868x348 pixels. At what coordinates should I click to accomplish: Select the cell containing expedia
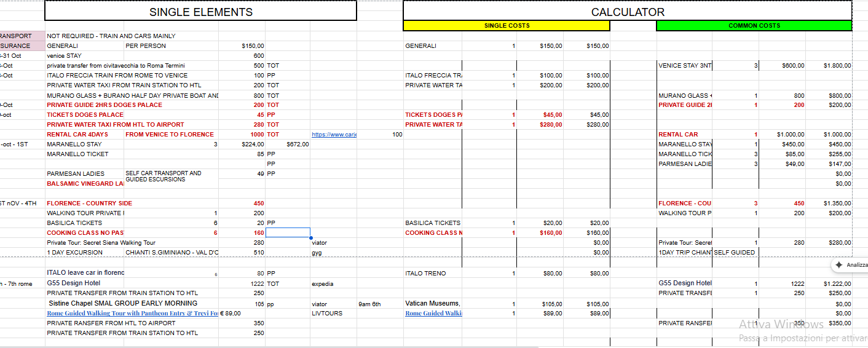323,284
